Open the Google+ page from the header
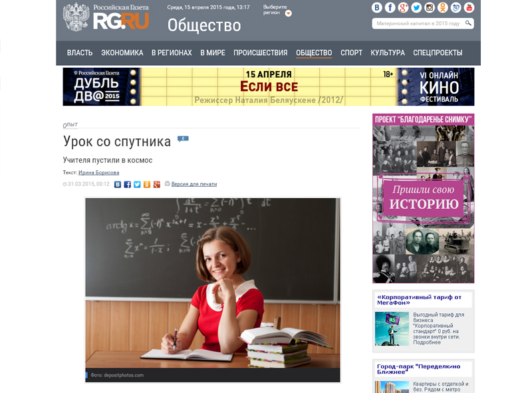The height and width of the screenshot is (393, 532). tap(403, 7)
